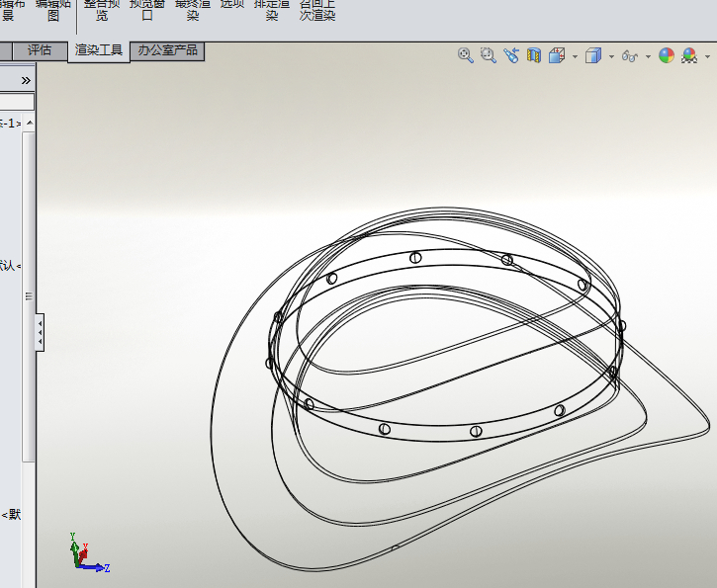Image resolution: width=717 pixels, height=588 pixels.
Task: Expand the View Orientation dropdown arrow
Action: tap(575, 56)
